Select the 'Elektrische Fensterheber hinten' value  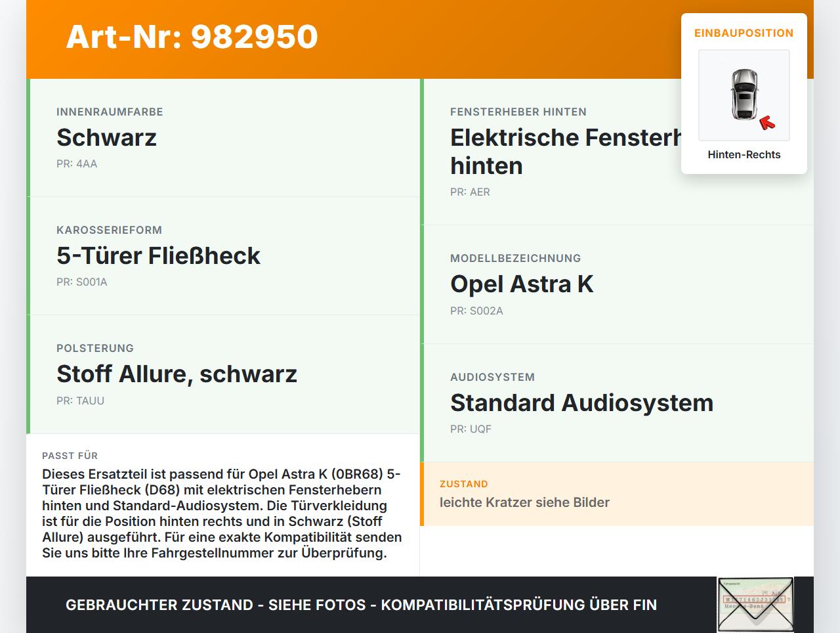pos(566,152)
